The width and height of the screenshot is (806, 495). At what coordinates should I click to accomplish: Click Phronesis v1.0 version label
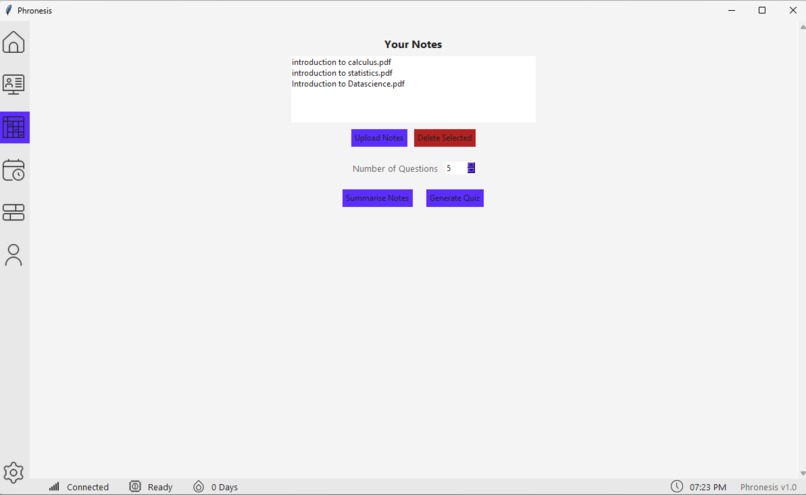tap(768, 487)
